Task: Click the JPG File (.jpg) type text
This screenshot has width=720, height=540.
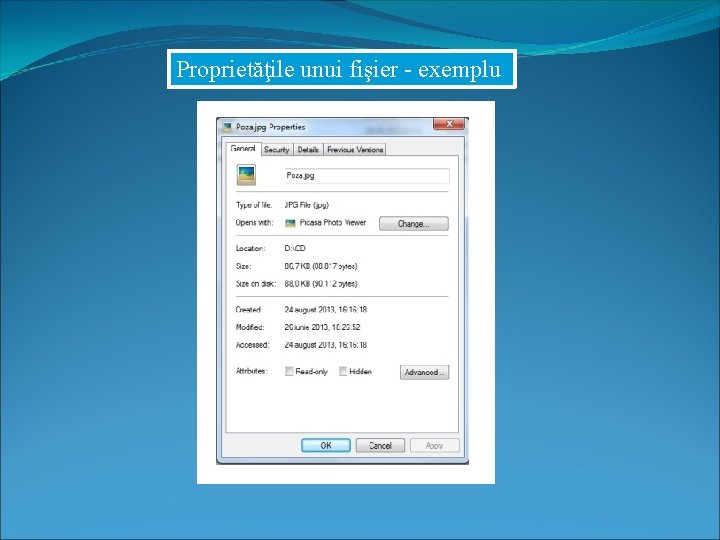Action: (307, 205)
